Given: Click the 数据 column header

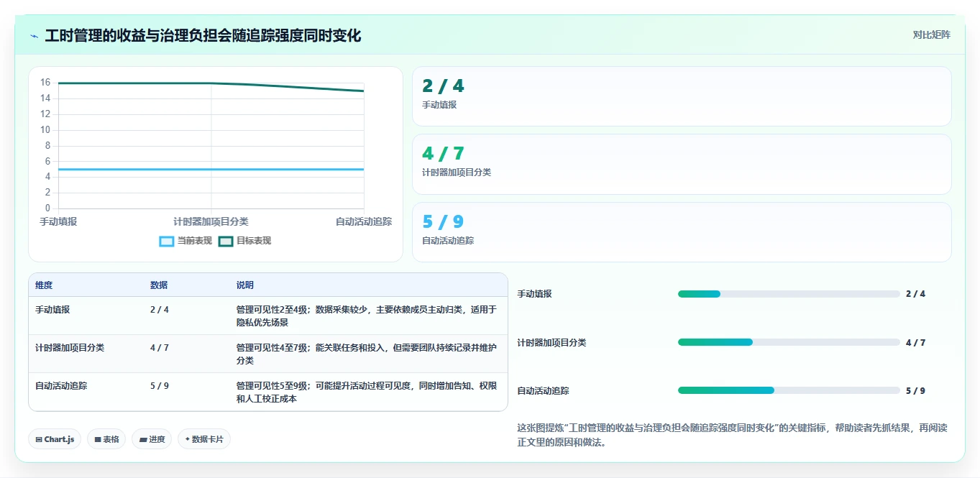Looking at the screenshot, I should point(159,285).
